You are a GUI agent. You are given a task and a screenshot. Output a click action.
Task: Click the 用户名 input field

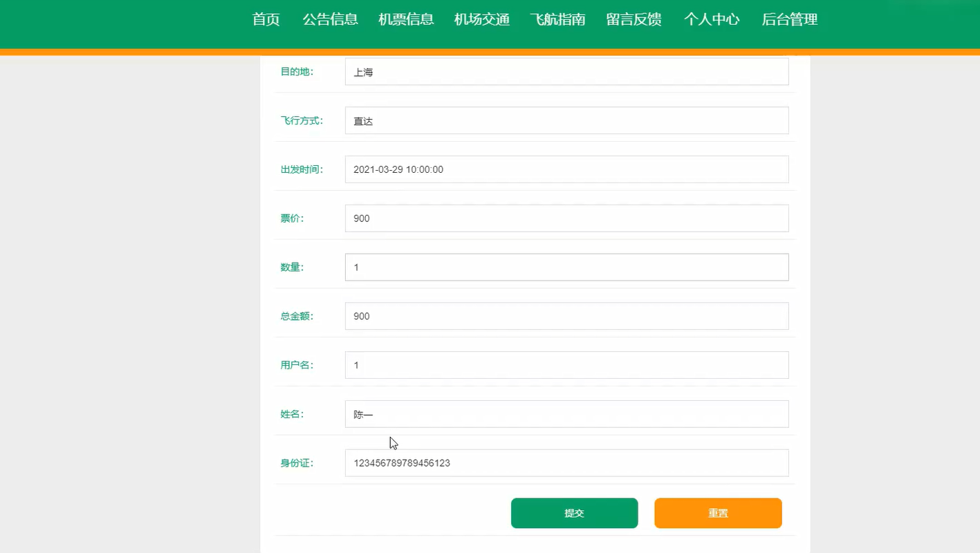click(x=566, y=365)
